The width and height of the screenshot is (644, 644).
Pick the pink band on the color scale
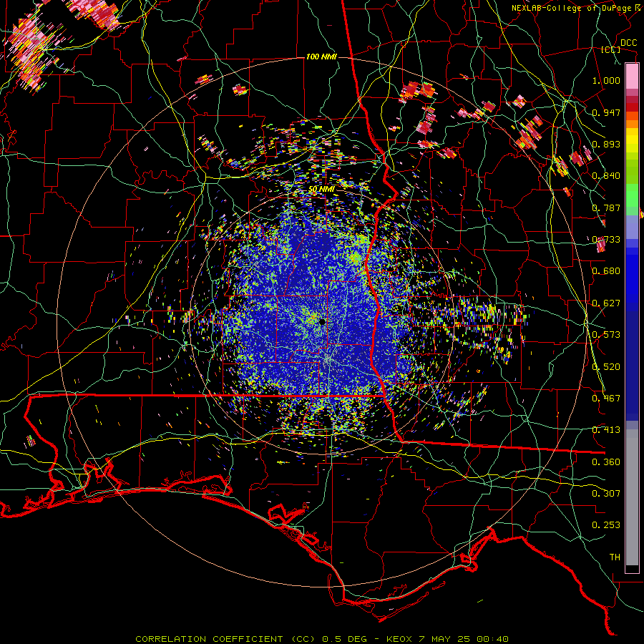[632, 77]
